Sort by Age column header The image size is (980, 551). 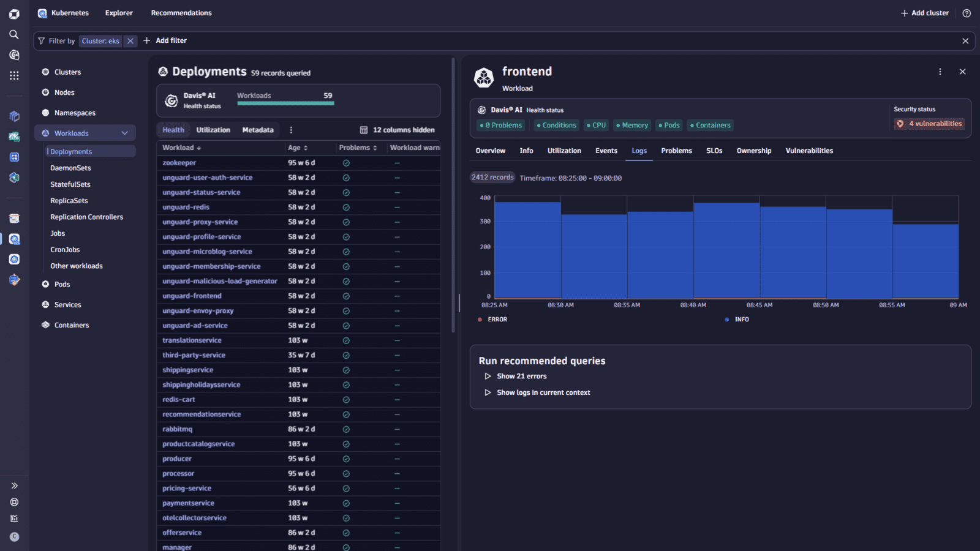298,148
